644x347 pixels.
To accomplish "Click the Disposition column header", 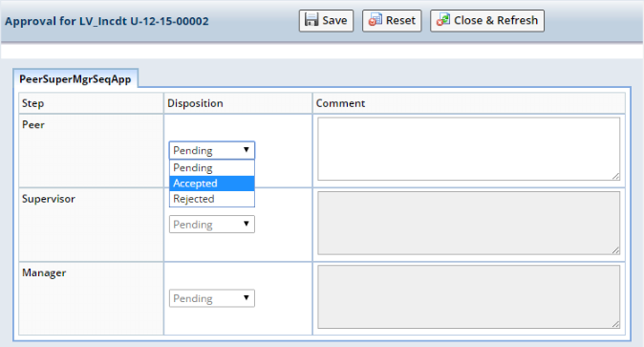I will click(x=195, y=103).
